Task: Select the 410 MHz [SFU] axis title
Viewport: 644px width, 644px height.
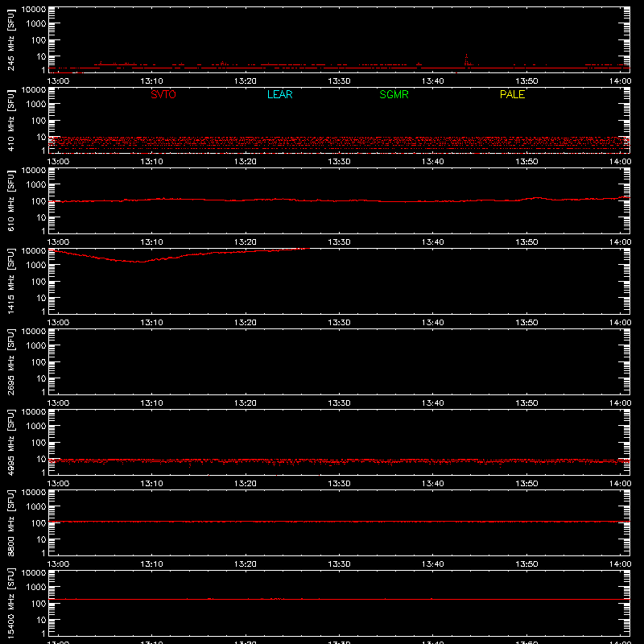Action: [x=10, y=120]
